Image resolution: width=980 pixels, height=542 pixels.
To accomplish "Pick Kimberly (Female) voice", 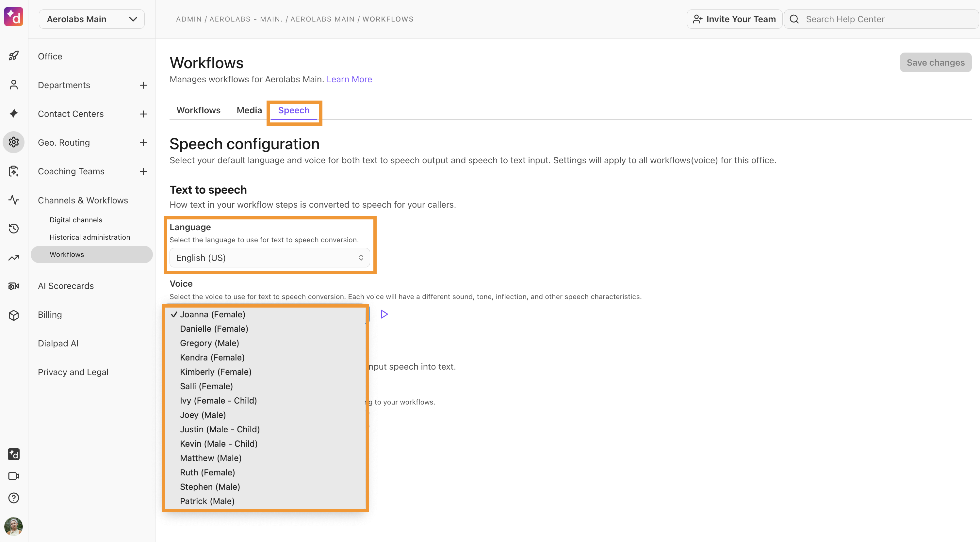I will click(266, 372).
